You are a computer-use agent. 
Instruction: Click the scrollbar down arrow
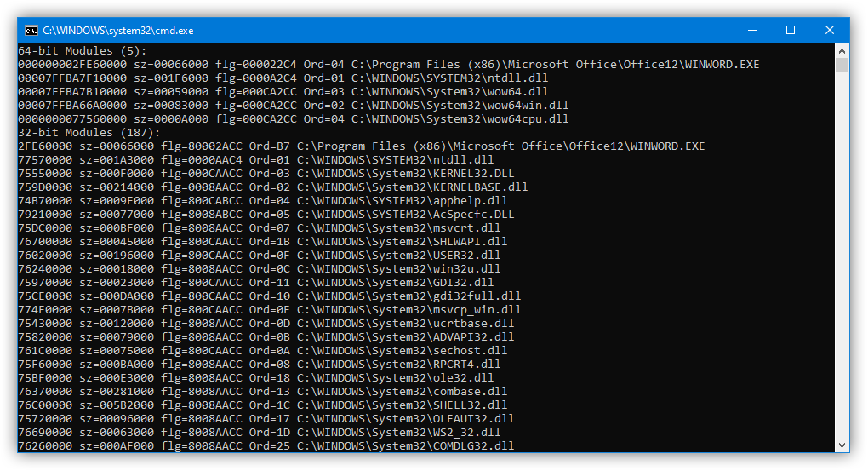pyautogui.click(x=842, y=445)
